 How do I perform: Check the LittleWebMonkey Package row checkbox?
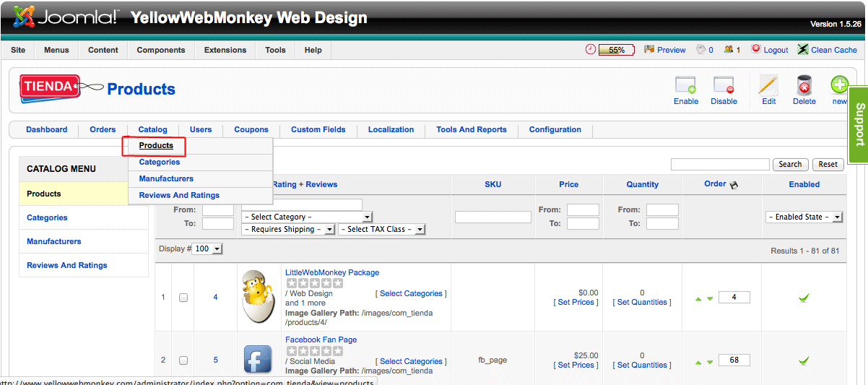[183, 298]
